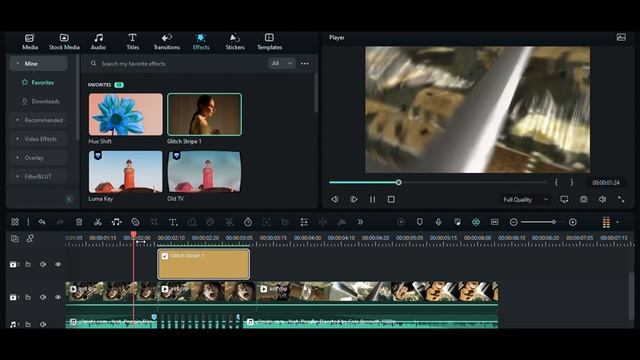Click the player volume icon
Viewport: 640px width, 360px height.
(x=602, y=199)
